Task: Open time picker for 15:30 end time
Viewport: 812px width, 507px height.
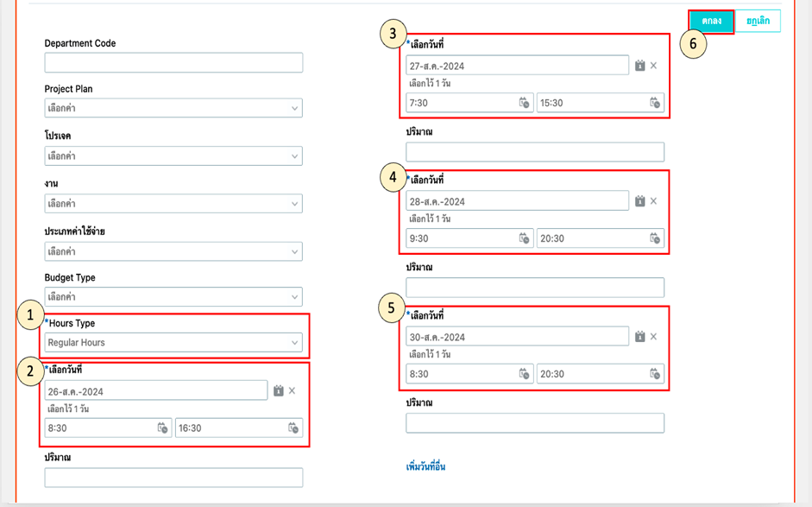Action: (655, 103)
